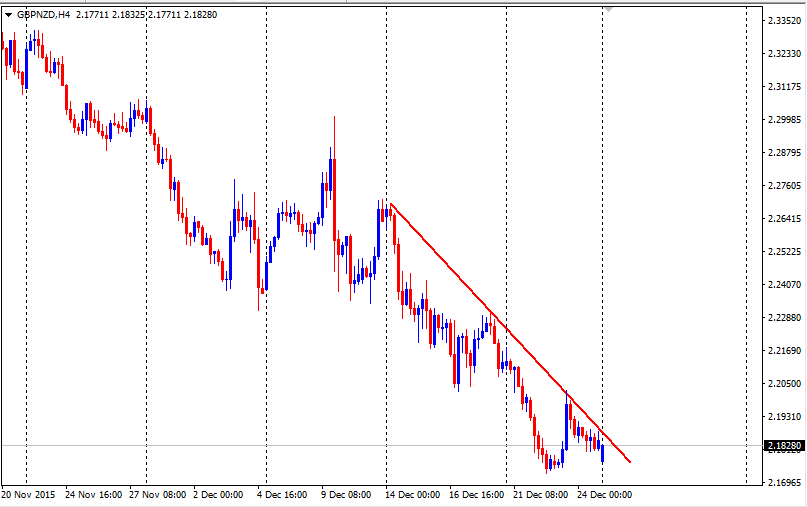The width and height of the screenshot is (807, 507).
Task: Click the 16 Dec 16:00 time label
Action: 477,495
